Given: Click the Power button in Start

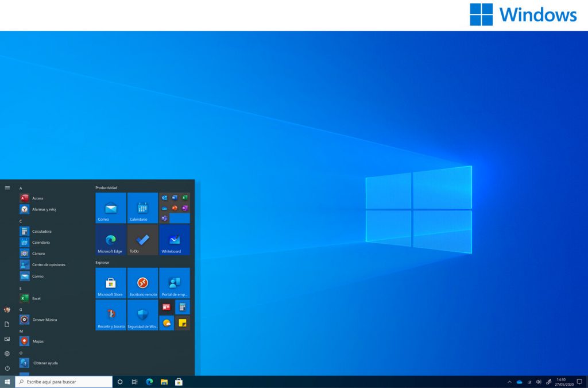Looking at the screenshot, I should click(x=7, y=368).
